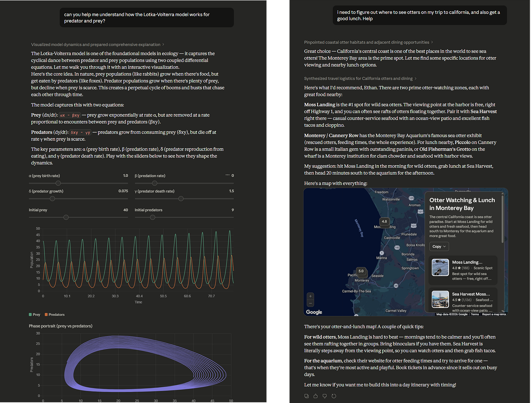Click the Initial prey slider handle
The image size is (532, 403).
[66, 217]
